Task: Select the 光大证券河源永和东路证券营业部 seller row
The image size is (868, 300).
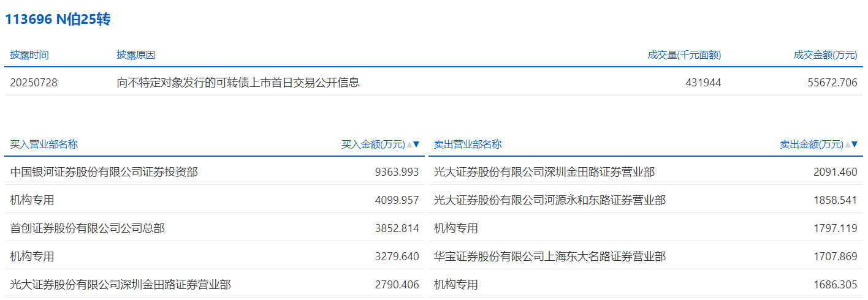Action: [x=549, y=200]
